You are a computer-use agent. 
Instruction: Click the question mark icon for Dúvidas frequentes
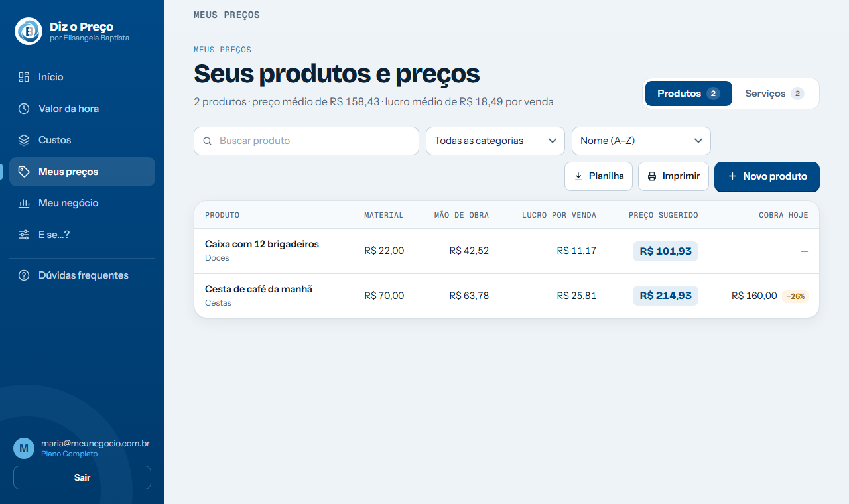coord(24,275)
